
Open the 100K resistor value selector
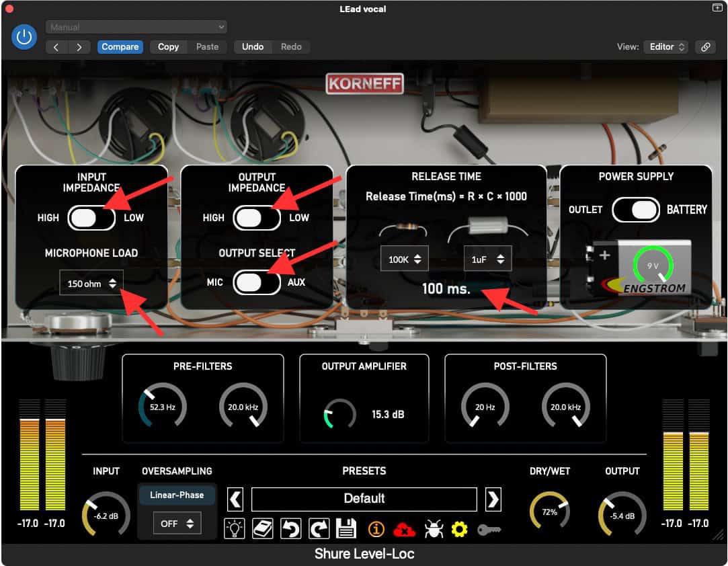(405, 259)
